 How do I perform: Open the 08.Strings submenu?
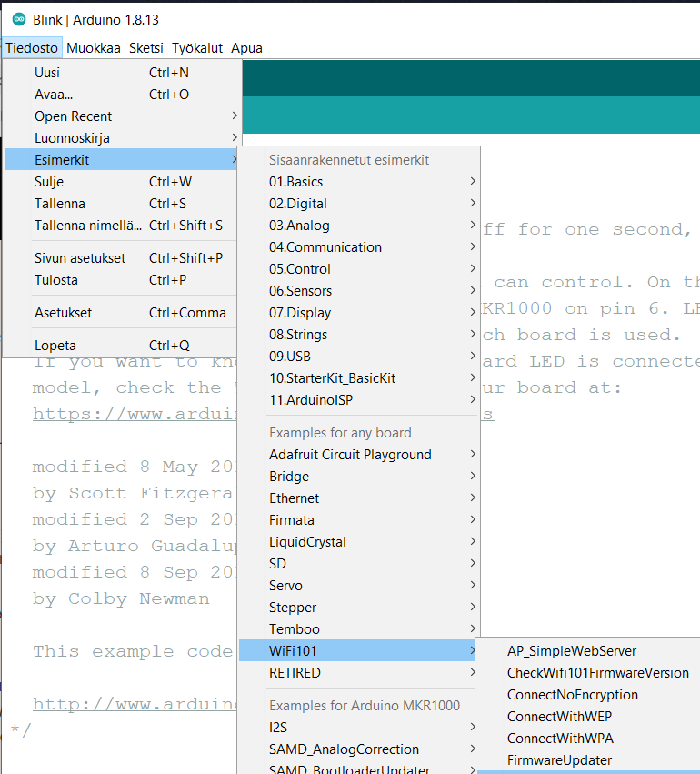[358, 334]
